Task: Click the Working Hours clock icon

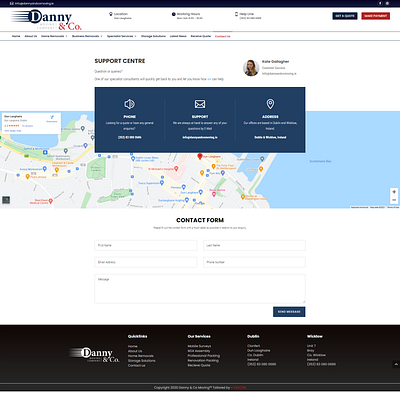Action: pos(174,14)
